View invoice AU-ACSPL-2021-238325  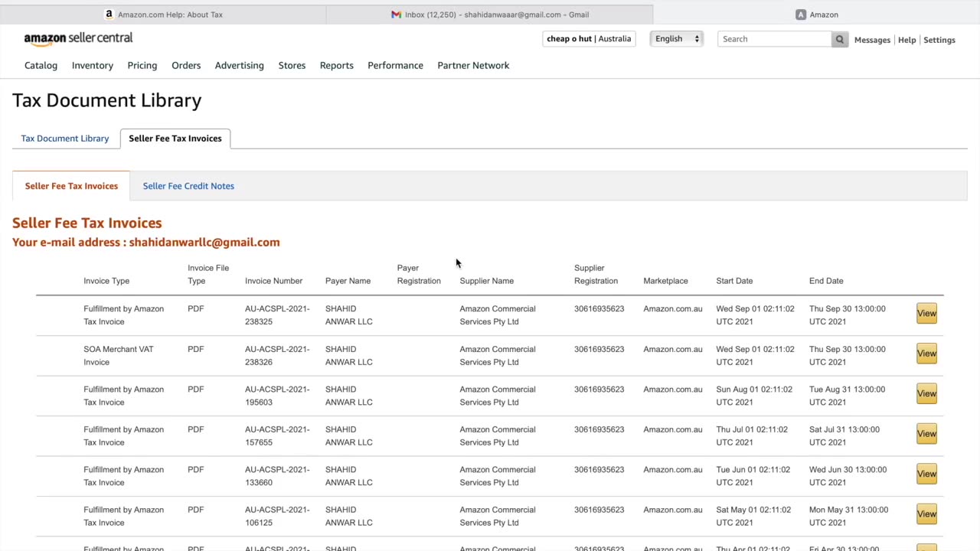pyautogui.click(x=926, y=313)
